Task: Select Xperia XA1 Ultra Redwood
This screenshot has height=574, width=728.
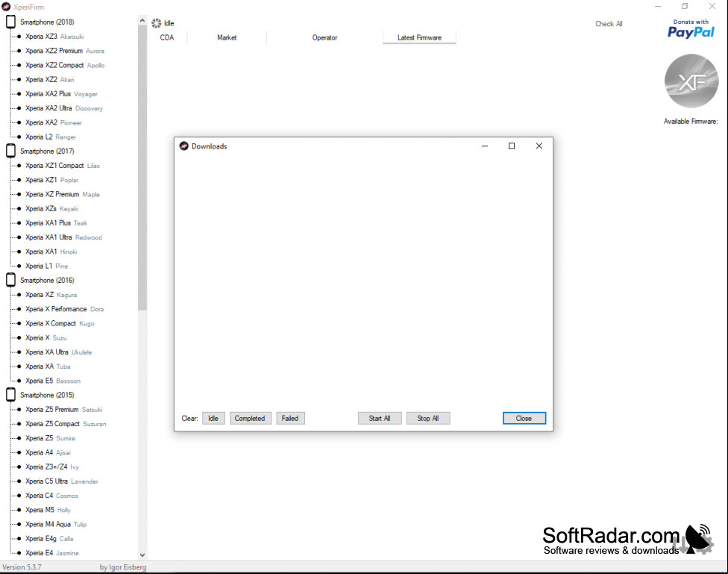Action: 63,237
